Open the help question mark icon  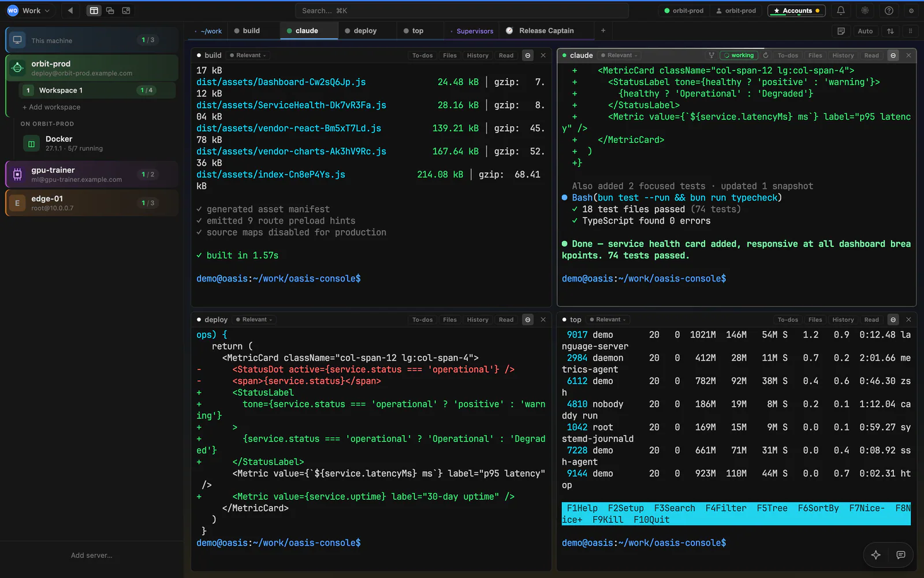click(889, 10)
